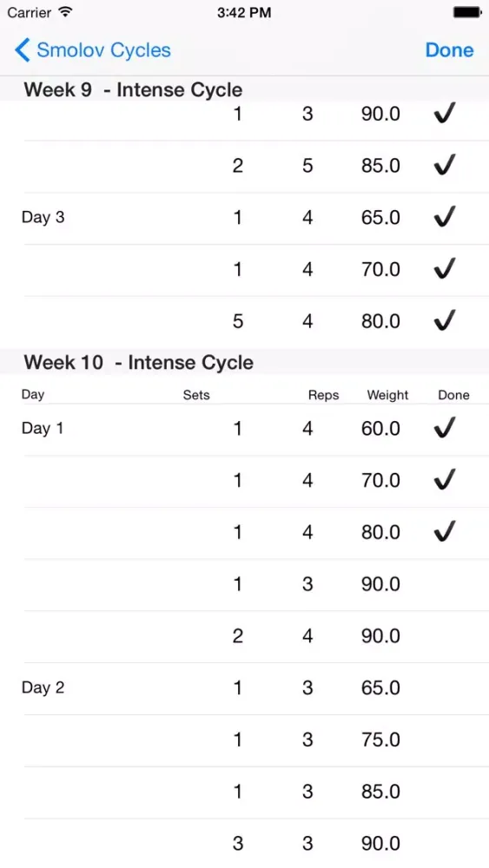The image size is (489, 868).
Task: Uncheck Week 10 Day 1 70.0 checkmark
Action: coord(444,479)
